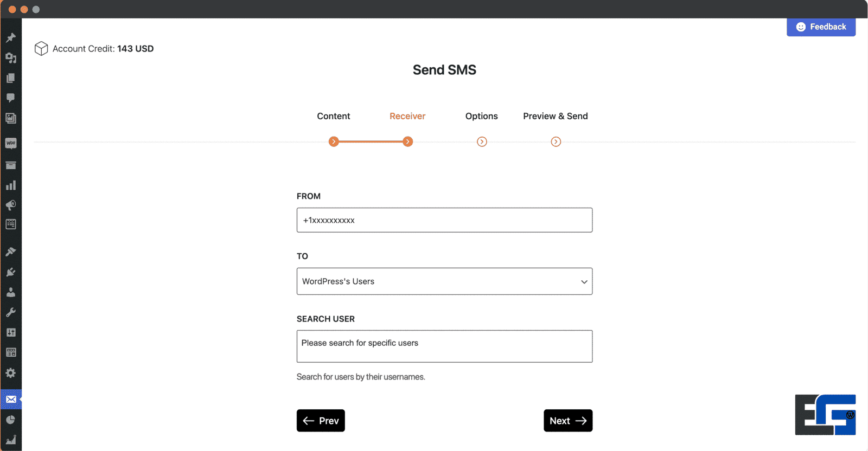Click the active SMS envelope sidebar icon
The width and height of the screenshot is (868, 451).
pyautogui.click(x=11, y=400)
